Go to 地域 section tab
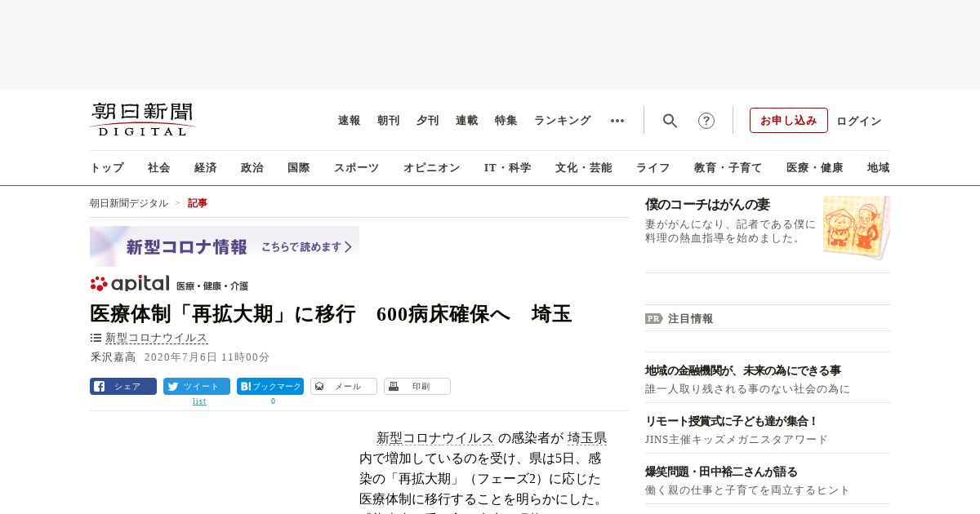The width and height of the screenshot is (980, 514). (x=879, y=168)
